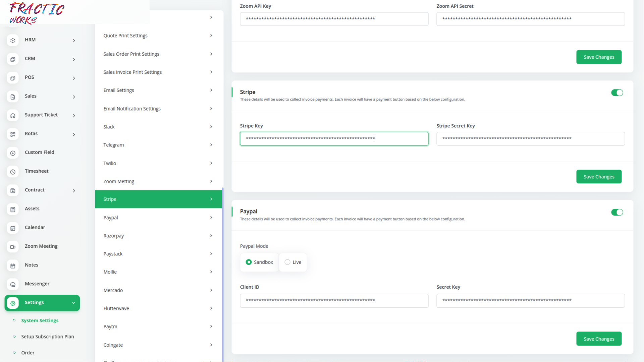Click the Custom Field plus icon
Viewport: 644px width, 362px height.
pyautogui.click(x=13, y=153)
